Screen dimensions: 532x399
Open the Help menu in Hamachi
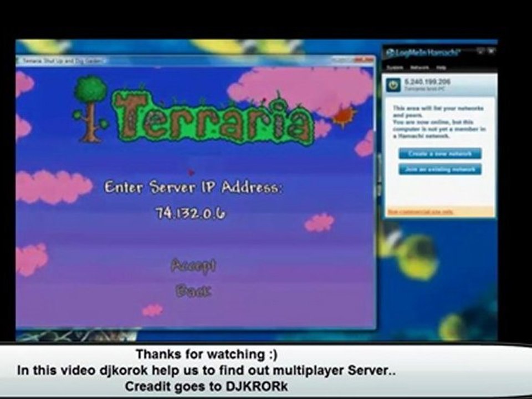[441, 68]
